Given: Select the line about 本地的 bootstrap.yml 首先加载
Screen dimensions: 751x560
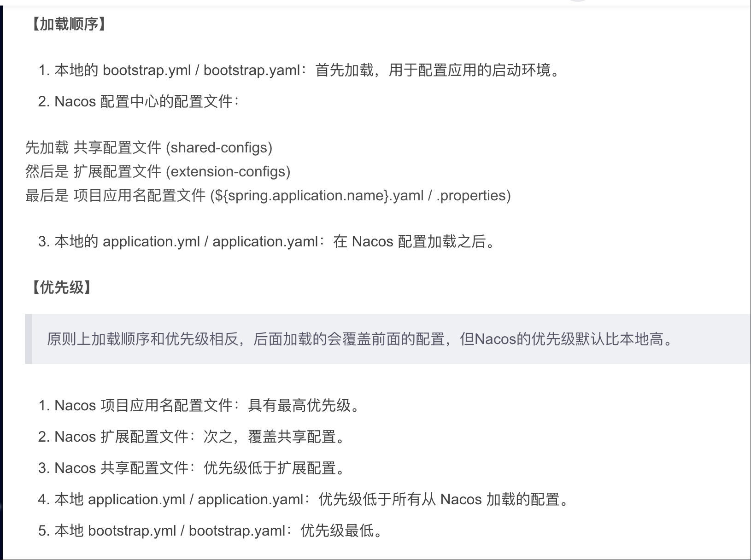Looking at the screenshot, I should (x=299, y=70).
